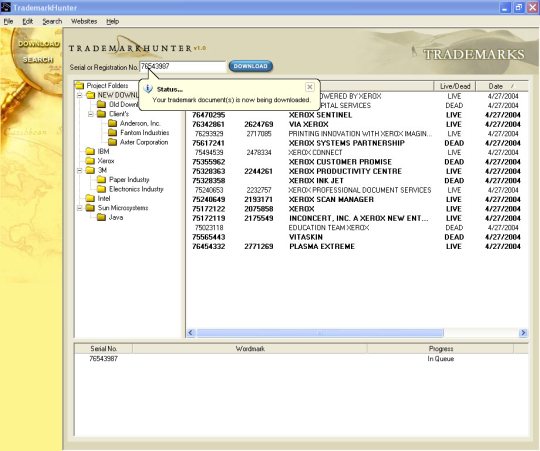Open the Edit menu
The image size is (540, 451).
pyautogui.click(x=28, y=21)
